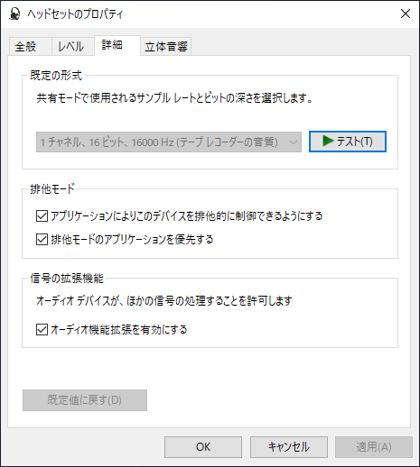420x467 pixels.
Task: Open the 1 チャネル, 16 ビット, 16000 Hz combo box
Action: point(169,142)
